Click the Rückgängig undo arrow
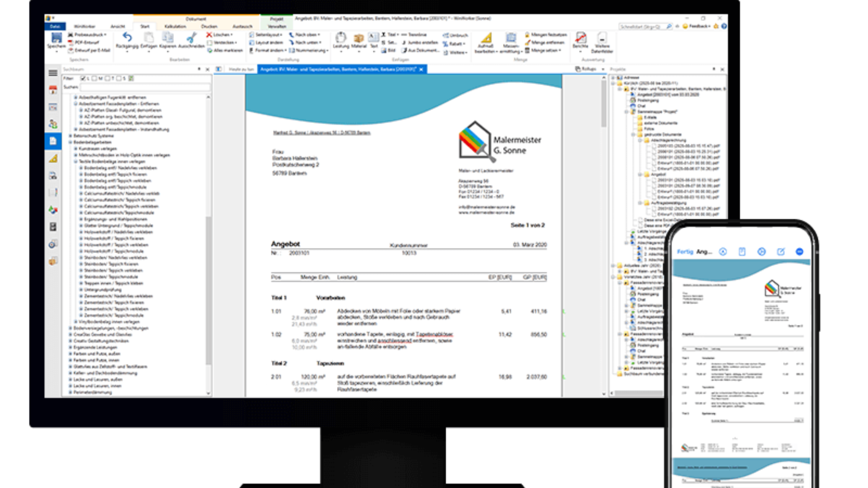This screenshot has height=488, width=868. (x=127, y=38)
